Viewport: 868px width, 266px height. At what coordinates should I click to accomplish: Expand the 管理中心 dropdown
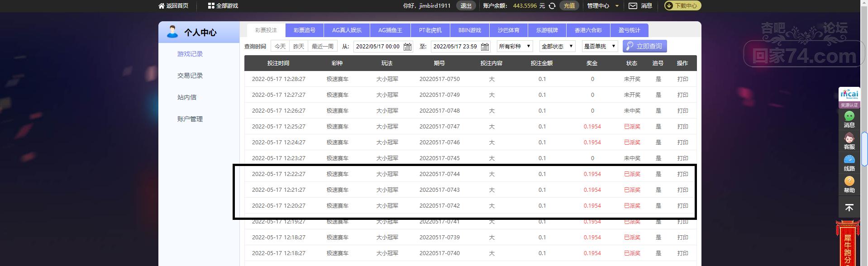point(603,6)
